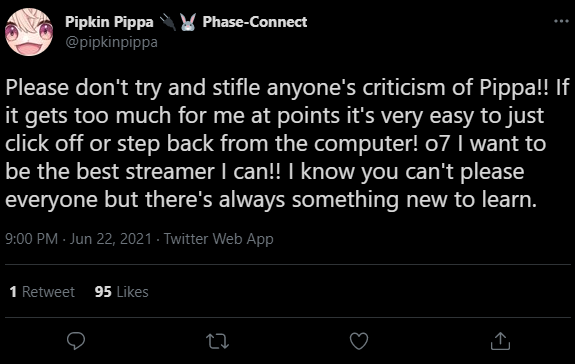Click Phase-Connect text in the display name
Viewport: 575px width, 364px height.
tap(255, 22)
